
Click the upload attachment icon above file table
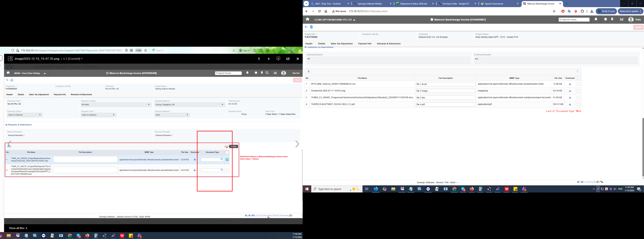(309, 71)
